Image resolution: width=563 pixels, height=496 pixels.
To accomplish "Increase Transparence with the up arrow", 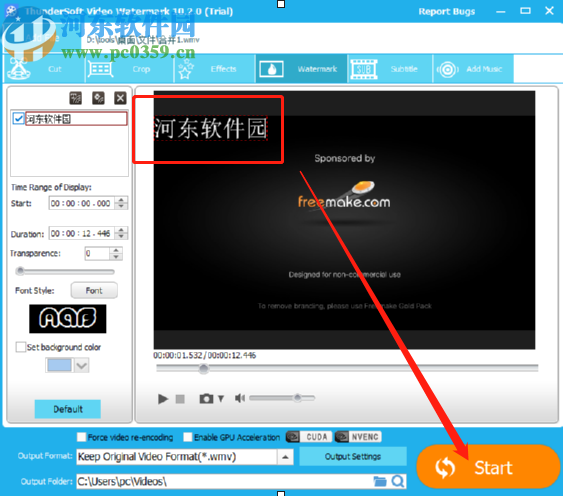I will pyautogui.click(x=116, y=250).
